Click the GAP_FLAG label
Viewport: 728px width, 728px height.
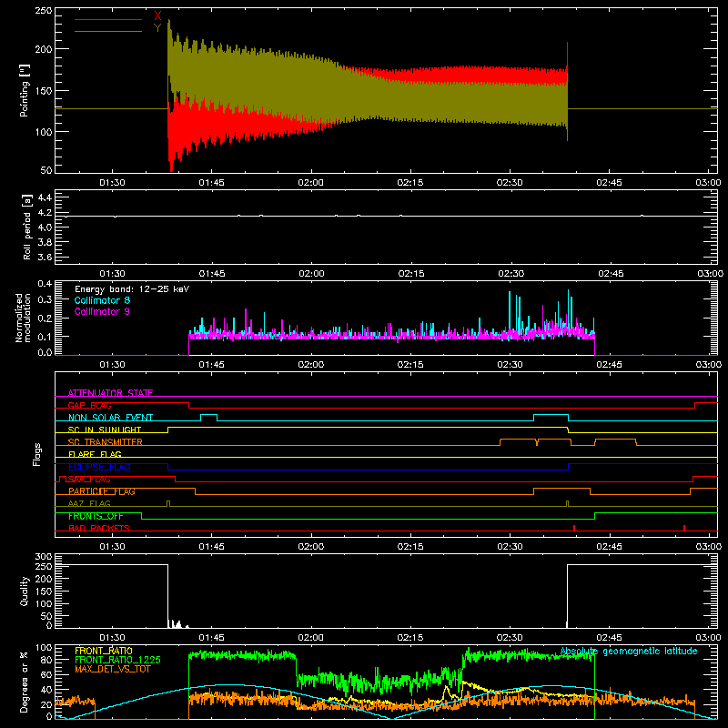[x=89, y=405]
